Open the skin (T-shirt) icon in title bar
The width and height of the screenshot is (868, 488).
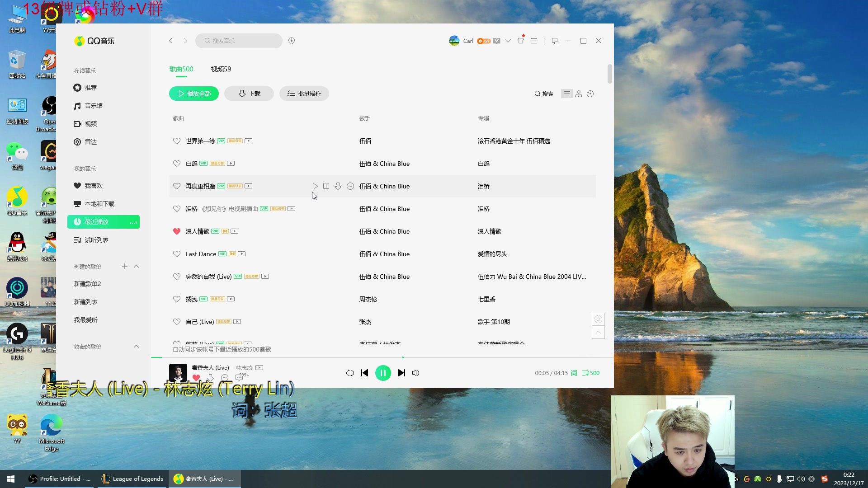coord(521,41)
